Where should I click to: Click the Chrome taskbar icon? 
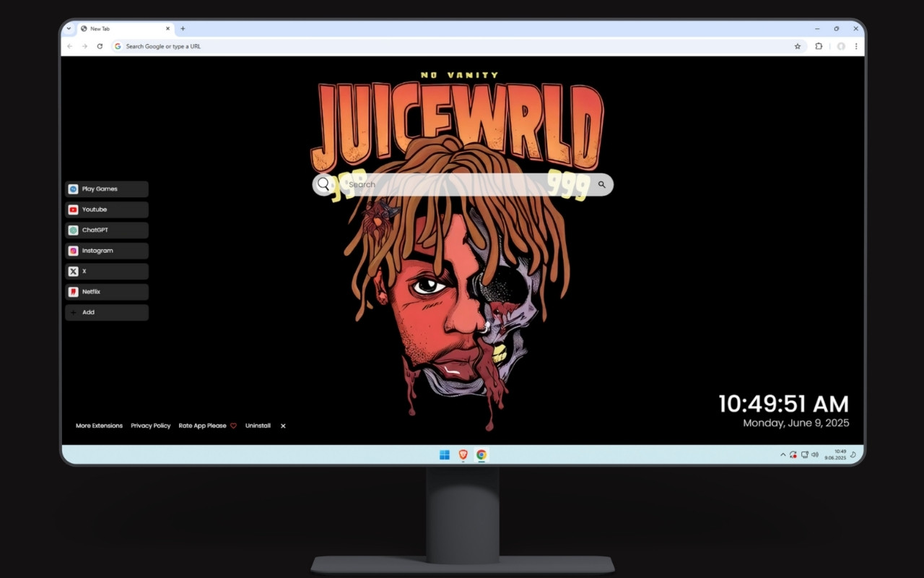point(481,454)
